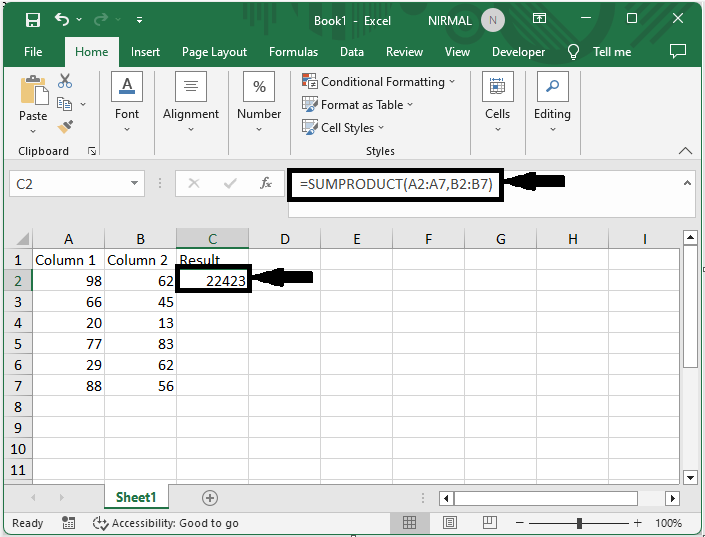Expand the Copy dropdown arrow
This screenshot has width=705, height=537.
pyautogui.click(x=83, y=104)
